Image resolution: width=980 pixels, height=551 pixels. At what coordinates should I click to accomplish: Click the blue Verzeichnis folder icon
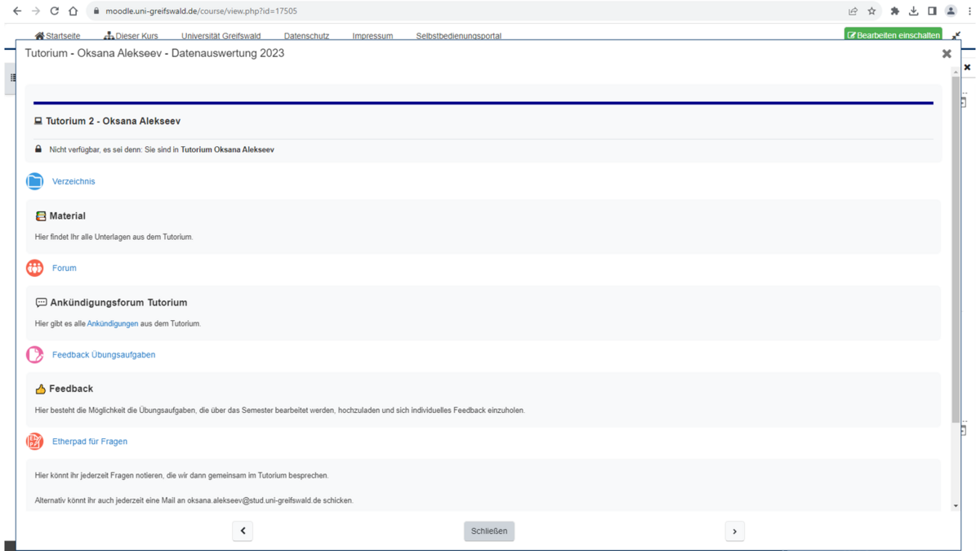coord(34,181)
